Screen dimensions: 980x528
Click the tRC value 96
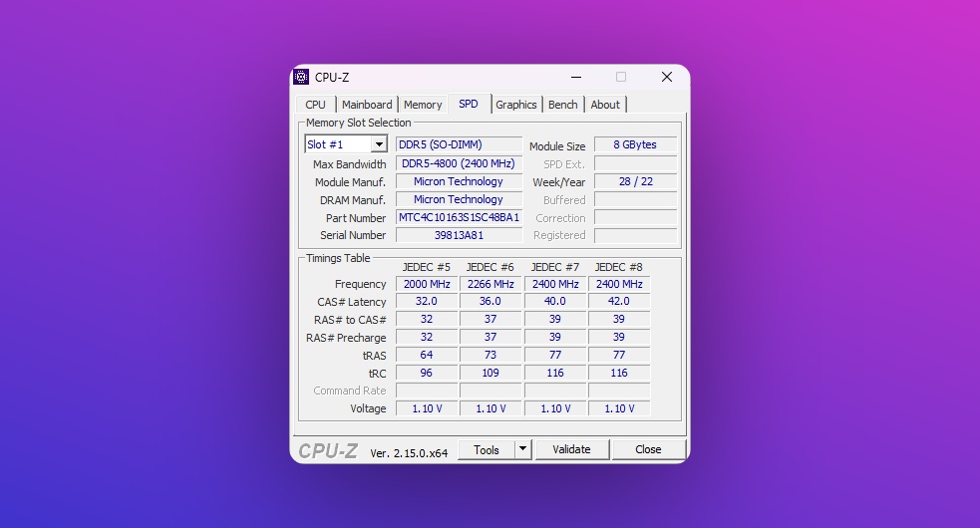tap(427, 373)
